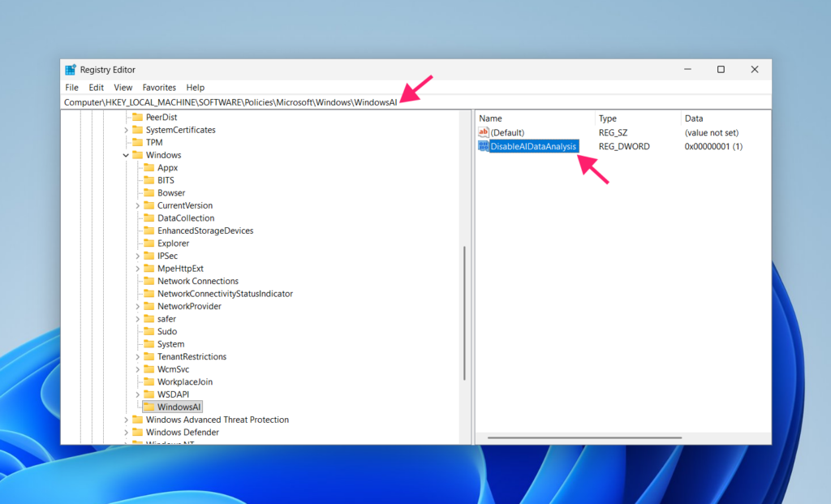
Task: Open the View menu
Action: pos(123,88)
